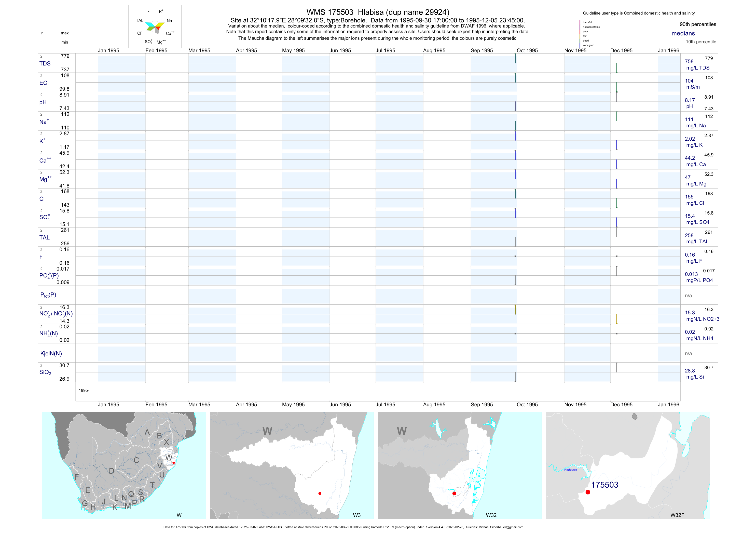Click the Hluhluwe dam label
The image size is (756, 535).
570,470
